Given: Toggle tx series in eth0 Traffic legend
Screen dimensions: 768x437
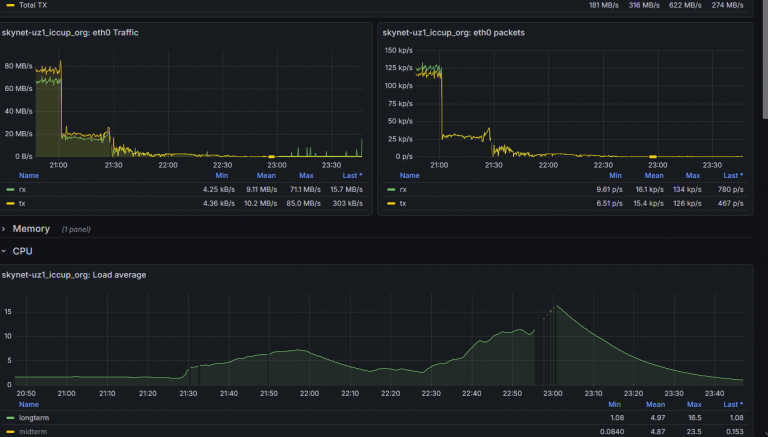Looking at the screenshot, I should (22, 203).
